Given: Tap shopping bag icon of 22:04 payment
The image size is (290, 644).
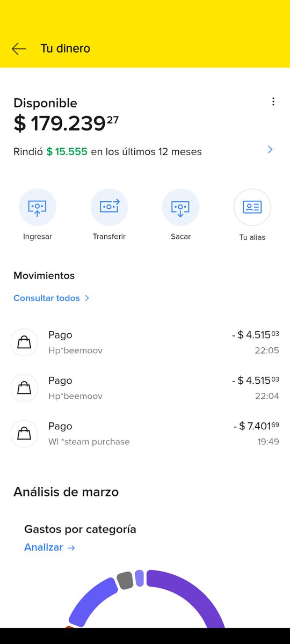Looking at the screenshot, I should pyautogui.click(x=24, y=388).
